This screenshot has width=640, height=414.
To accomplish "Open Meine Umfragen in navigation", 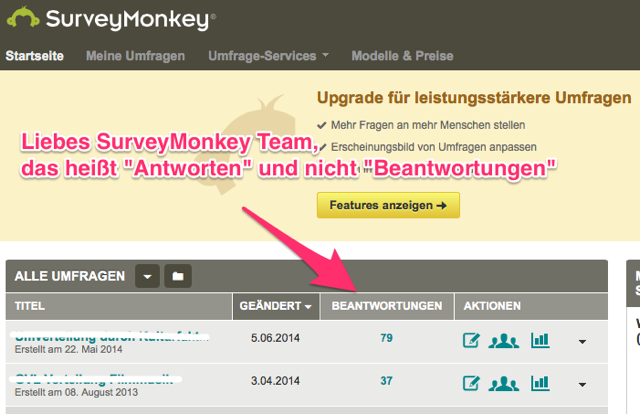I will click(136, 56).
